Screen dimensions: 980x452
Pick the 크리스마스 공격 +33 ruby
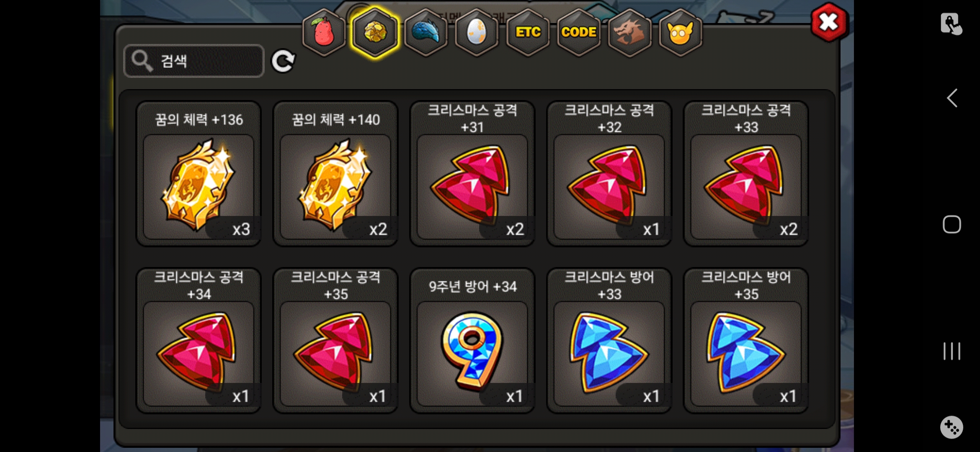746,174
